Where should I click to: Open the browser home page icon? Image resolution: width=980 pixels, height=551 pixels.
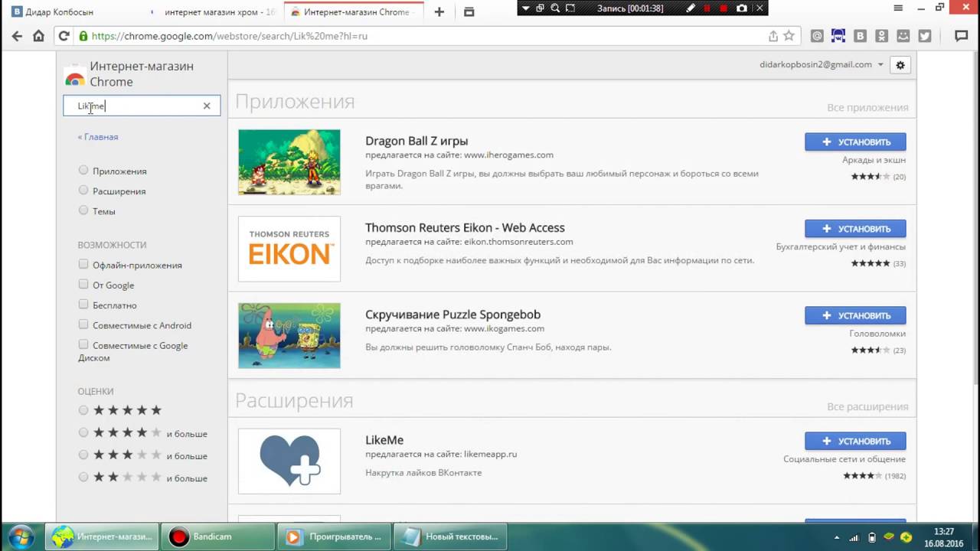click(x=38, y=36)
